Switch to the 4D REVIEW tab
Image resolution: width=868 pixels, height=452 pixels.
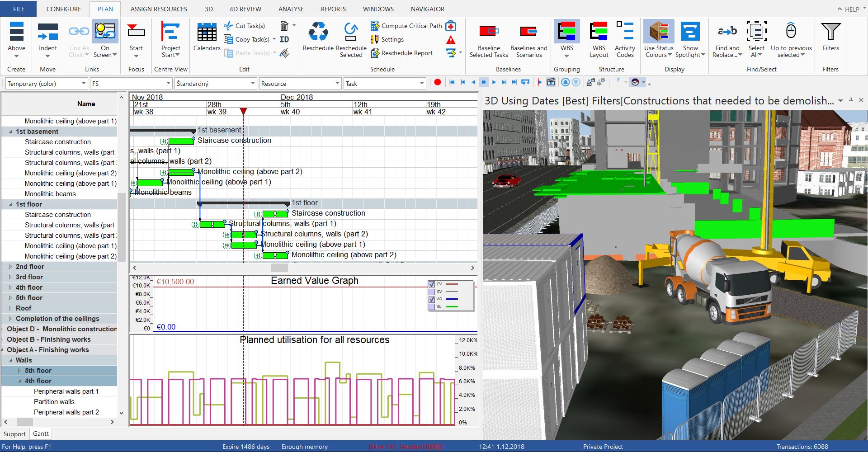[245, 9]
